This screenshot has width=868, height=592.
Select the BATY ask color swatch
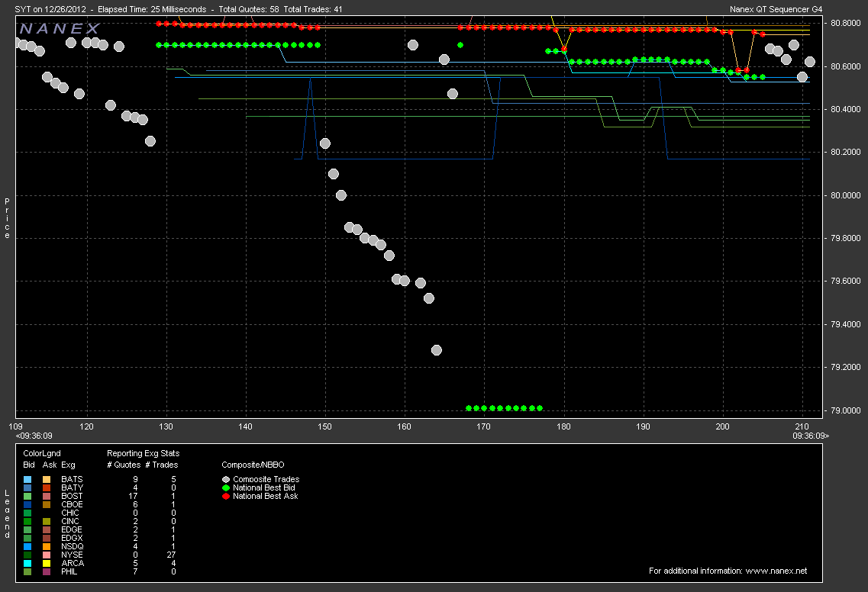pos(47,488)
